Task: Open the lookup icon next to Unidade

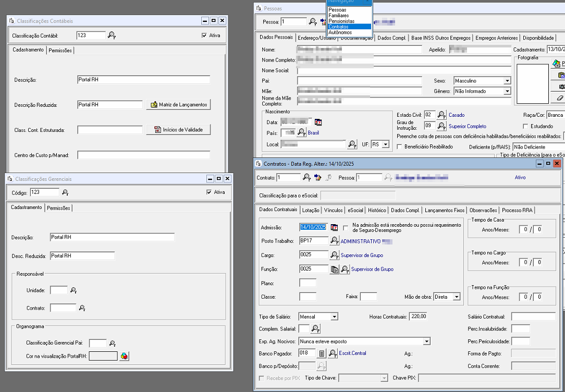Action: 73,290
